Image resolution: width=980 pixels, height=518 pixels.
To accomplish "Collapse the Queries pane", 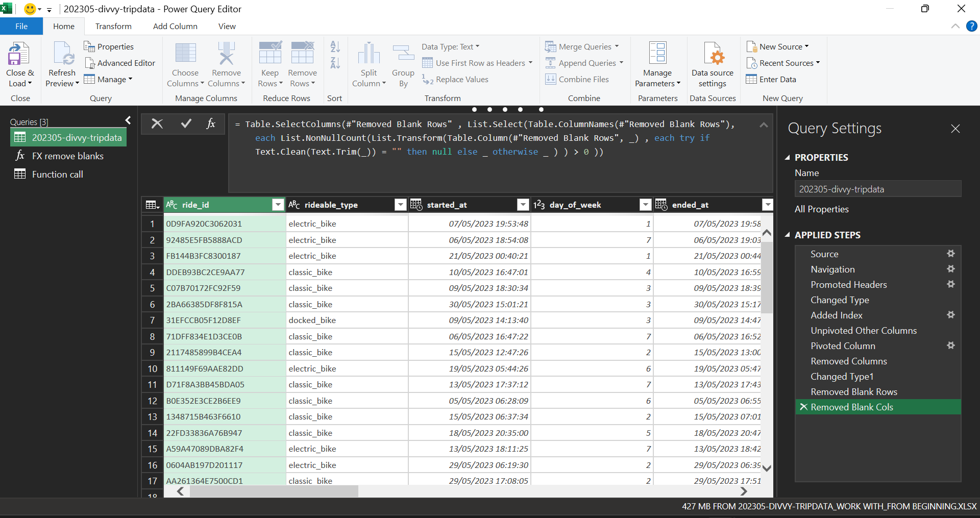I will (128, 120).
